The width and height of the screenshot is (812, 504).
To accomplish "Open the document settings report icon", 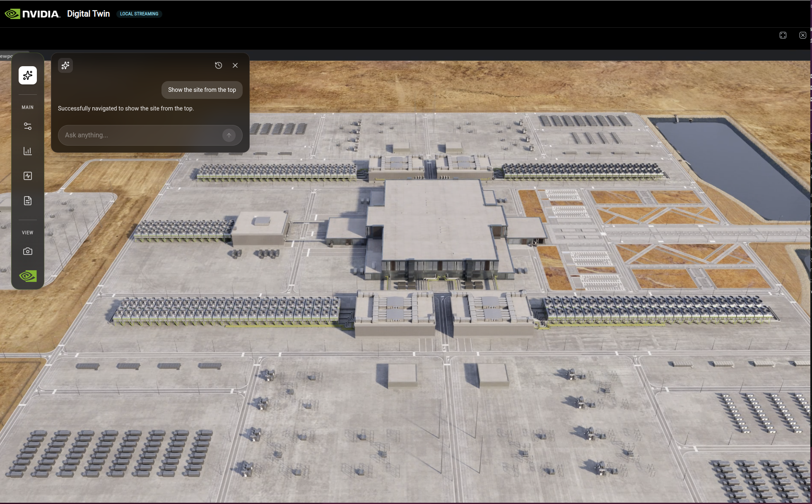I will click(x=28, y=201).
